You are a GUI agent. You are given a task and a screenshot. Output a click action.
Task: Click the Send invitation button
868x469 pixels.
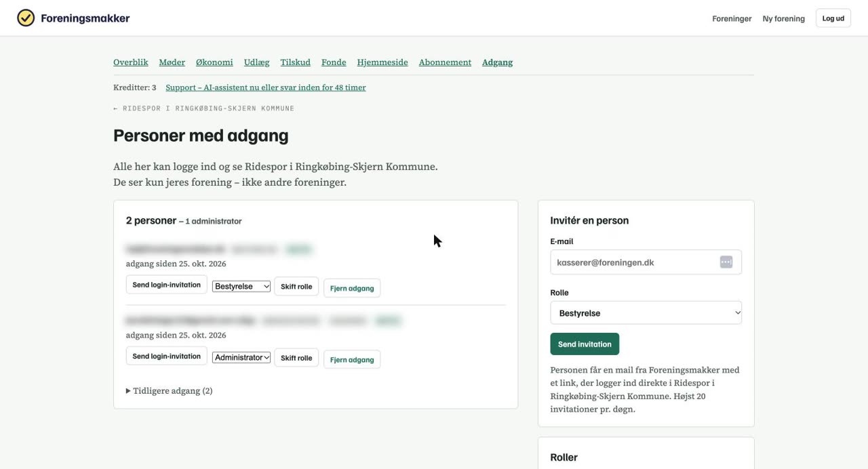pyautogui.click(x=585, y=344)
